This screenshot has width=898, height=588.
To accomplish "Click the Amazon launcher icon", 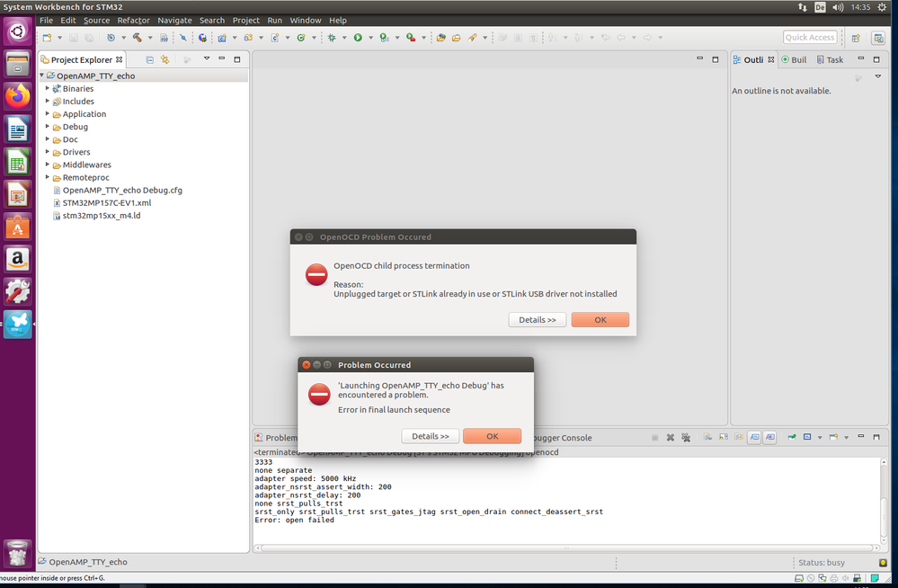I will point(18,260).
